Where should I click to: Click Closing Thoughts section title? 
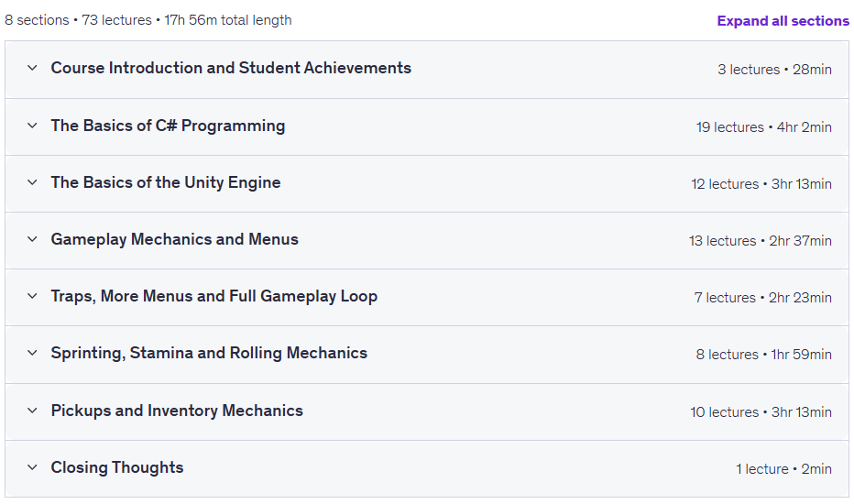click(x=117, y=467)
